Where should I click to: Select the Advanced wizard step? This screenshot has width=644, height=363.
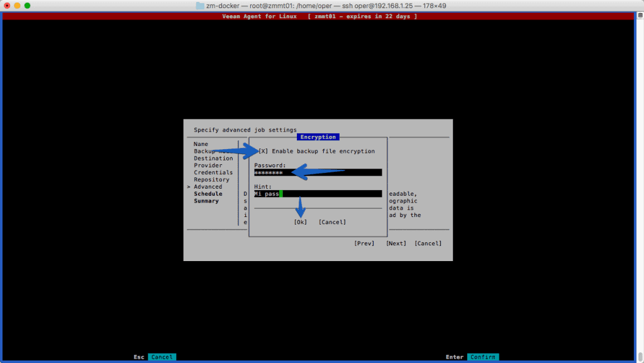tap(208, 187)
